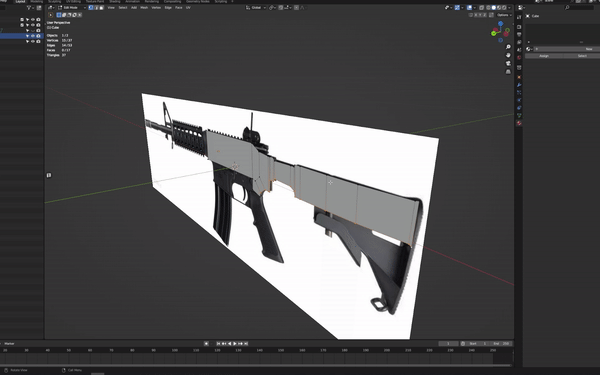Toggle the camera view icon

(508, 63)
